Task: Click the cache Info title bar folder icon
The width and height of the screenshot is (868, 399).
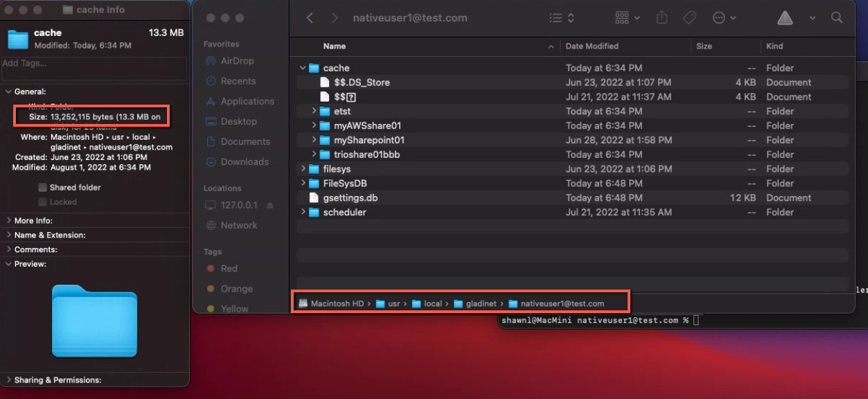Action: (67, 10)
